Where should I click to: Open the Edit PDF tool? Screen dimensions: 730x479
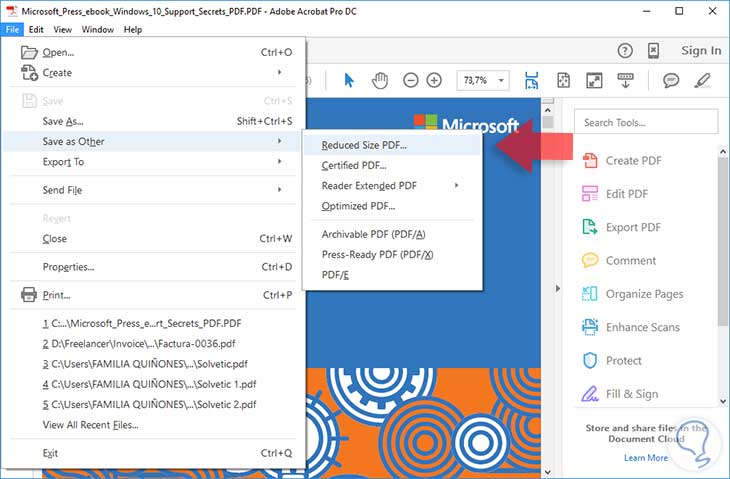[x=615, y=194]
